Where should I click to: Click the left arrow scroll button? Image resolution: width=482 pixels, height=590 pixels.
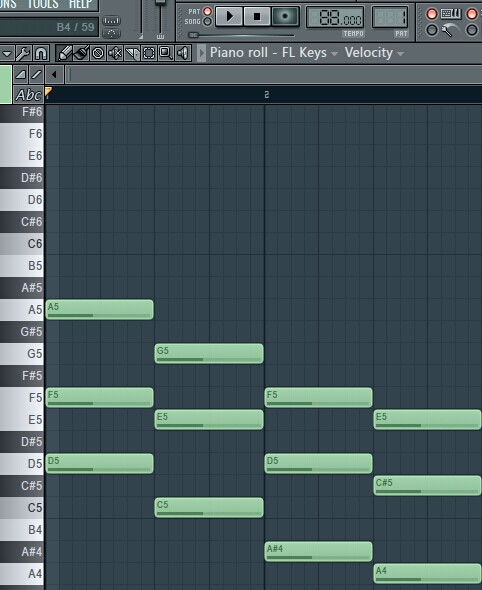(54, 75)
